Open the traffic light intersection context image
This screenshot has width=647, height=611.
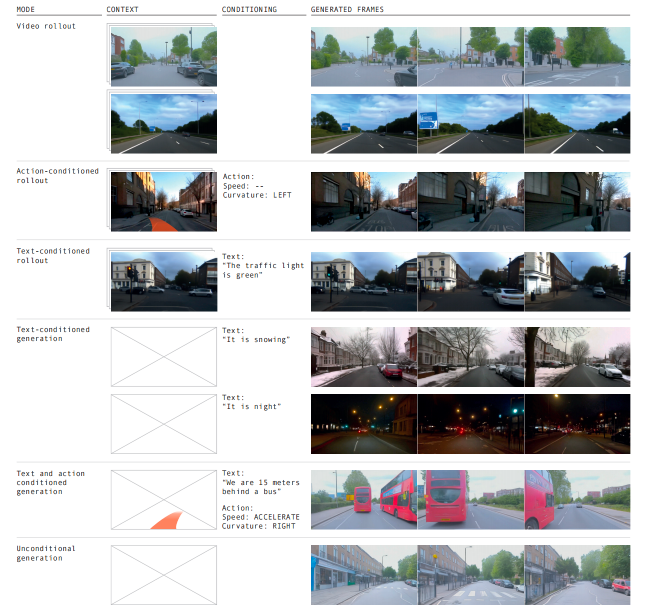[164, 282]
